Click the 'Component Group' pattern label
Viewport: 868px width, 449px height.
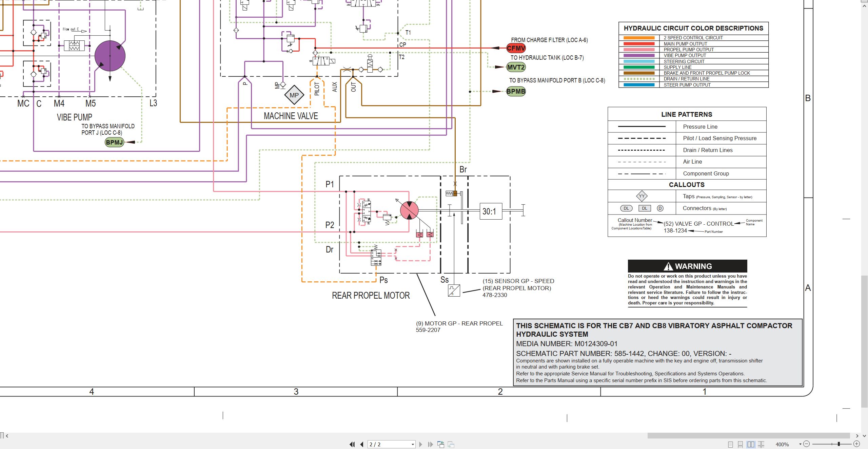706,173
